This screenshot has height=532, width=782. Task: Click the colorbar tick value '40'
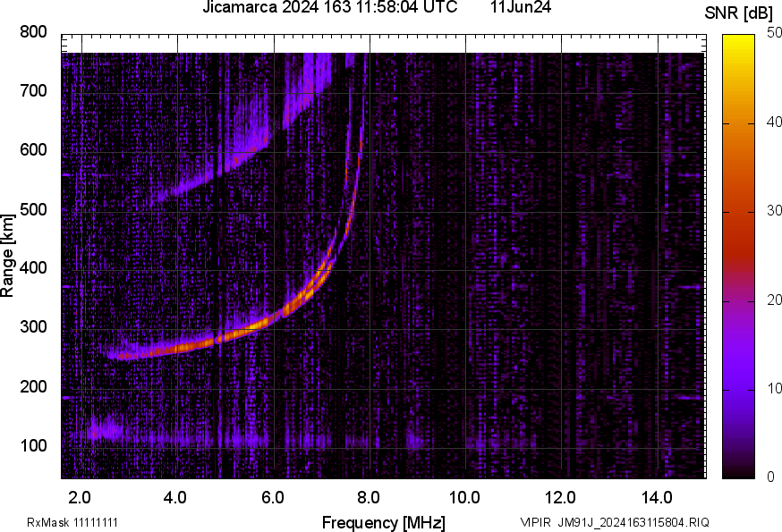(775, 122)
